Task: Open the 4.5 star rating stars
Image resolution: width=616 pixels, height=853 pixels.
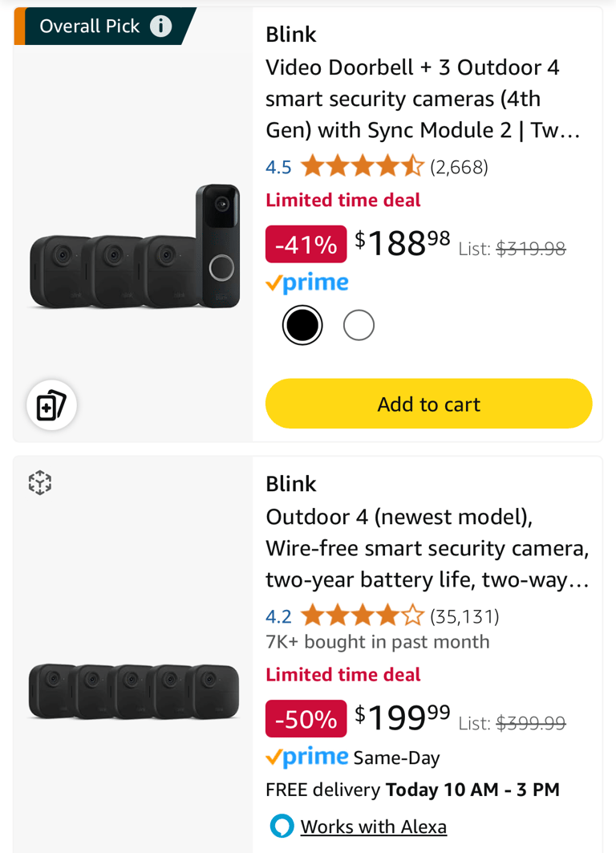Action: (x=362, y=166)
